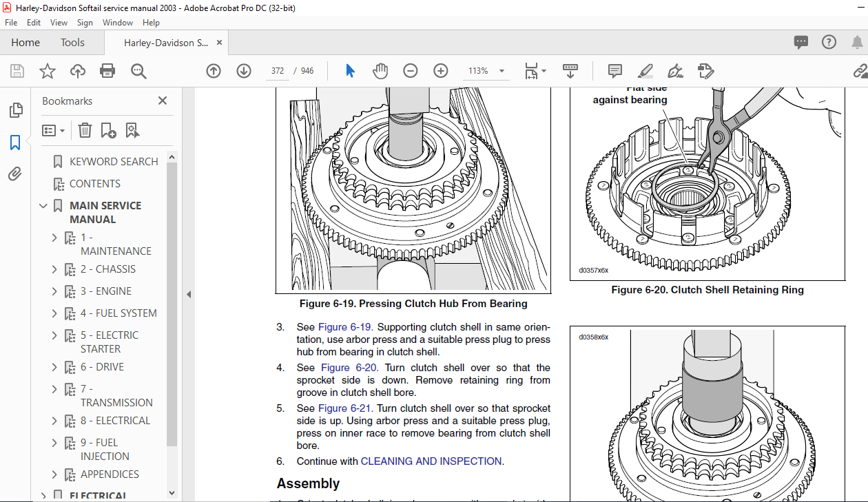Add a new bookmark icon
868x502 pixels.
point(108,130)
